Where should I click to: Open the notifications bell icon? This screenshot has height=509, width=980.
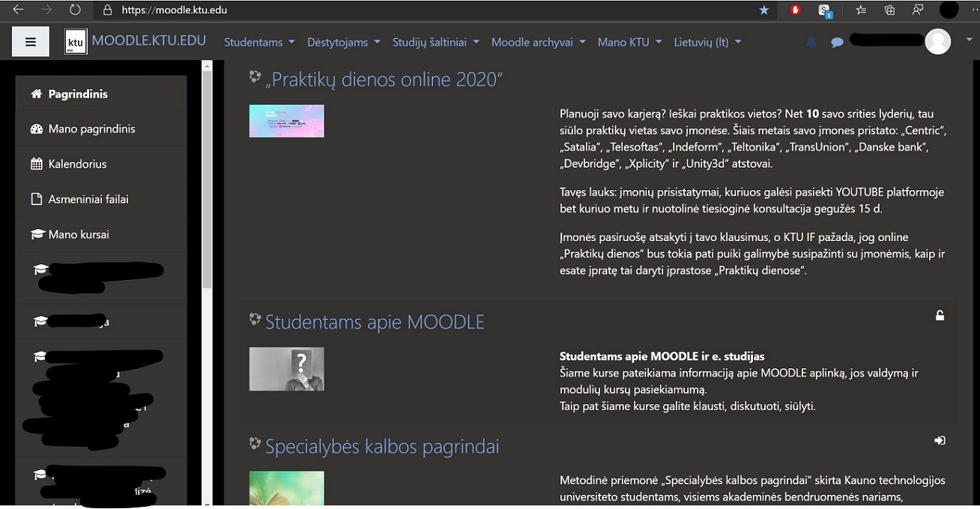811,42
